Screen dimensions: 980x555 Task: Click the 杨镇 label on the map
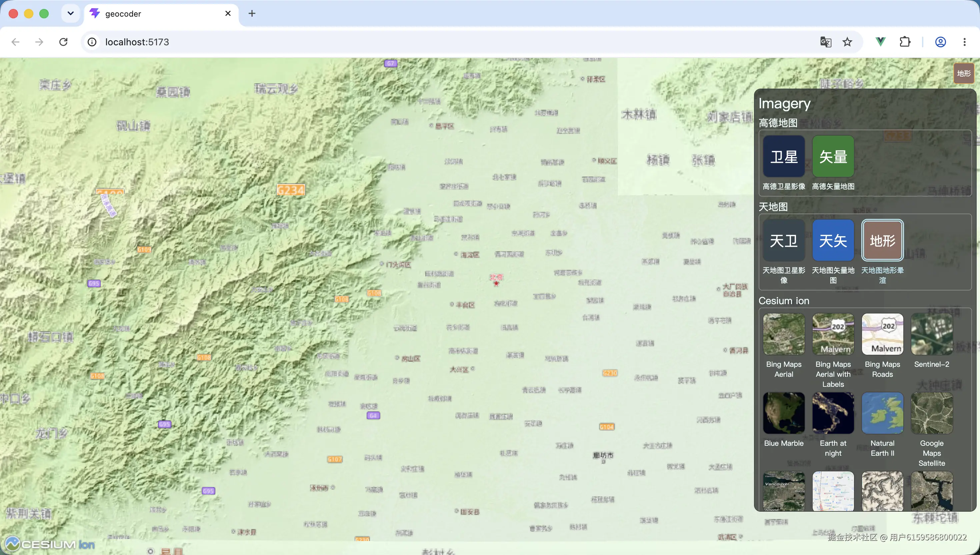coord(658,160)
